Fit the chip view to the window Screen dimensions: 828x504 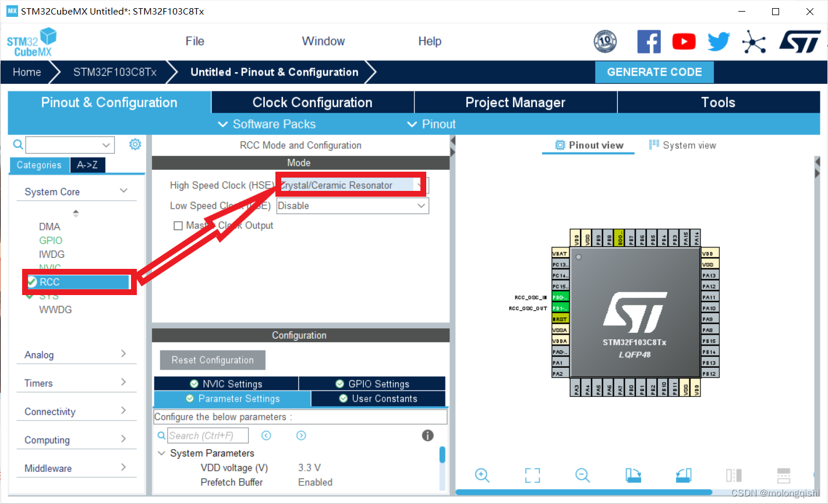[532, 475]
